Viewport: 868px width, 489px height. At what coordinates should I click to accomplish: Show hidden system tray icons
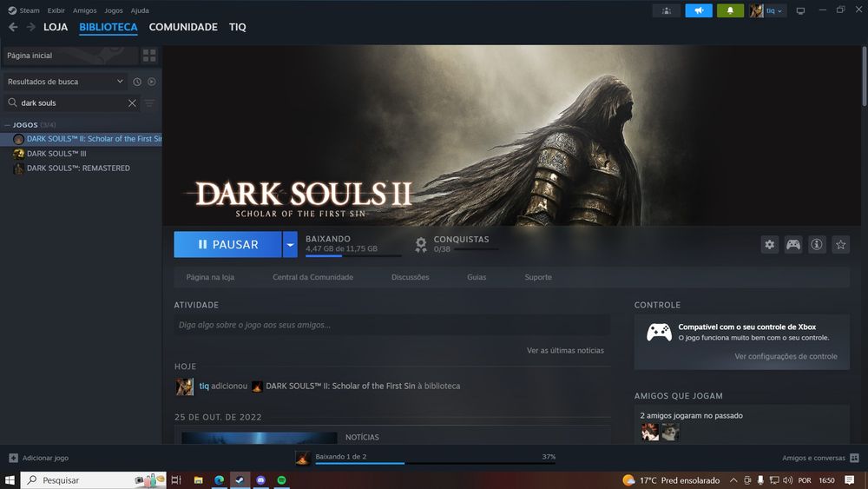coord(733,480)
